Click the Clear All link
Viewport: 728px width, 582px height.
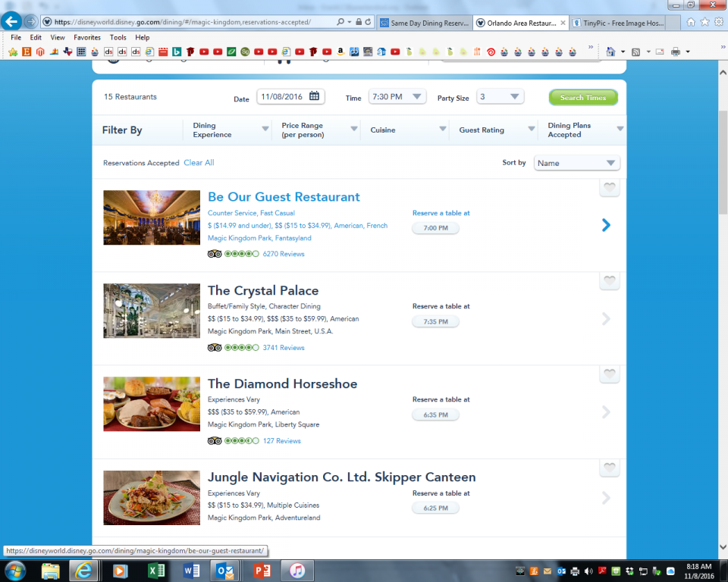(199, 163)
